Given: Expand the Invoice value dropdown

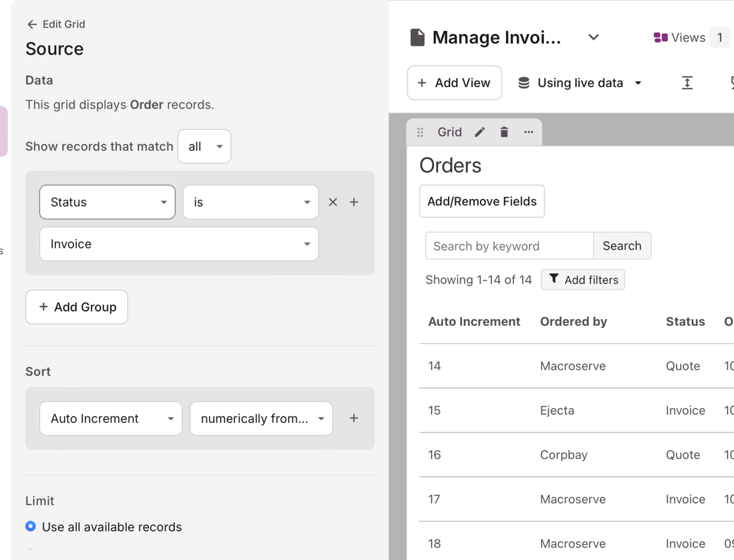Looking at the screenshot, I should click(x=179, y=244).
